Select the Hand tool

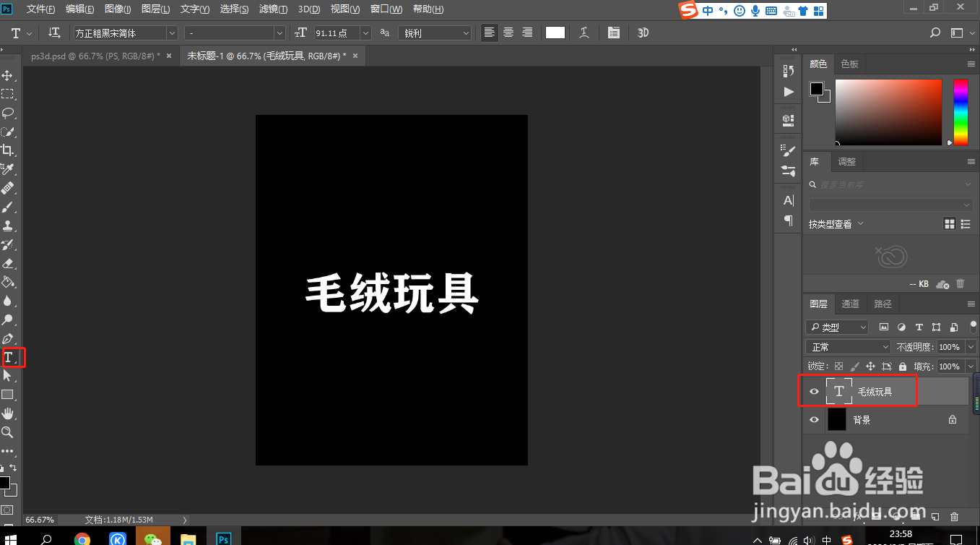[x=9, y=413]
